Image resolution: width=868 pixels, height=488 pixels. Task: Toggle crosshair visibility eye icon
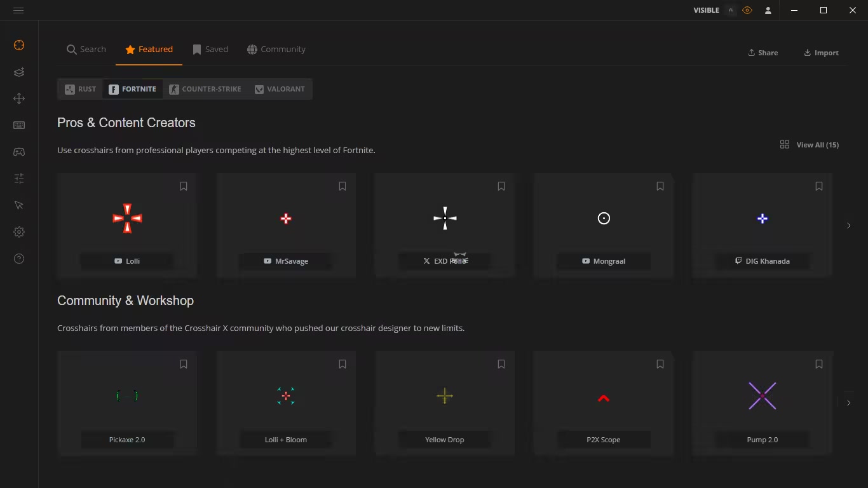coord(747,10)
